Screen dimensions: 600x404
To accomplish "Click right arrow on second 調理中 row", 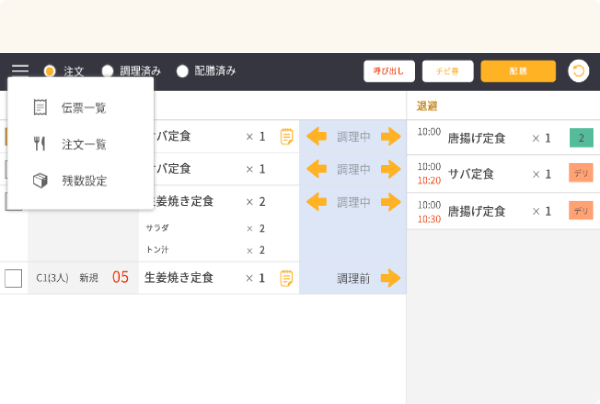I will coord(390,169).
